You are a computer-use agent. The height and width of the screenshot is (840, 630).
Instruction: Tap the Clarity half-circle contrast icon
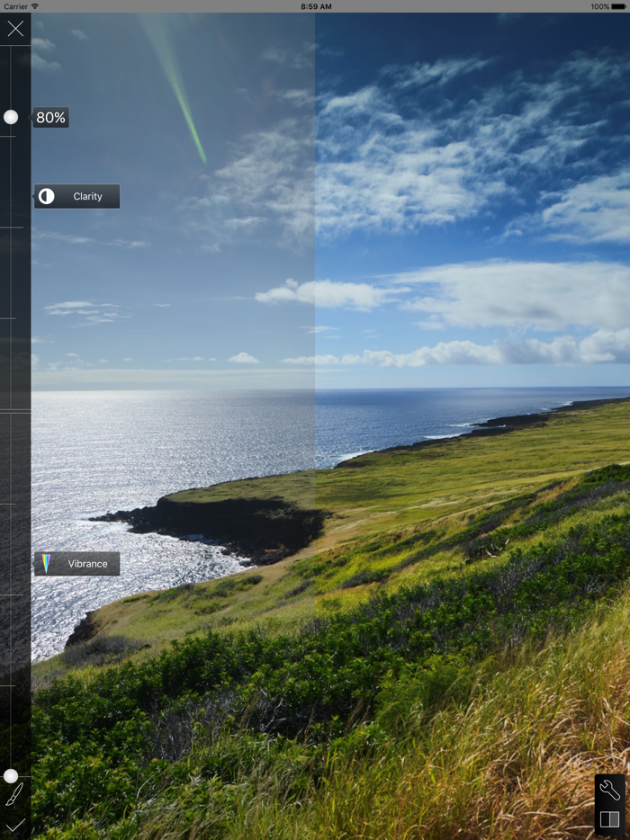tap(47, 196)
